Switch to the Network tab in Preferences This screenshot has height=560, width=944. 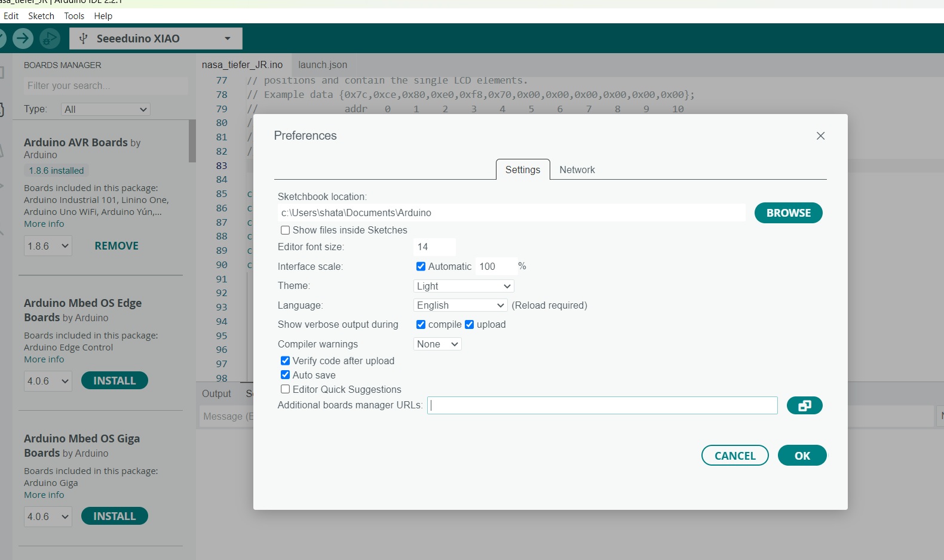tap(577, 170)
